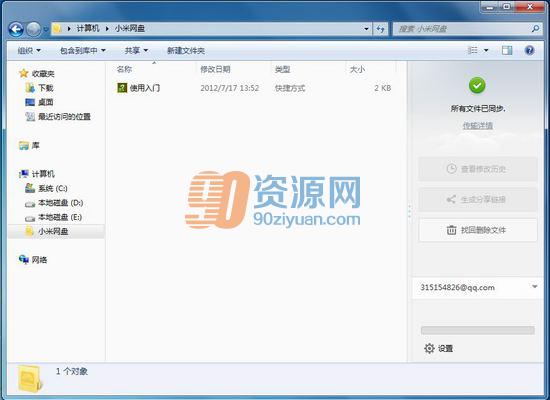This screenshot has height=400, width=550.
Task: Select 小米网盘 in the address breadcrumb
Action: (129, 28)
